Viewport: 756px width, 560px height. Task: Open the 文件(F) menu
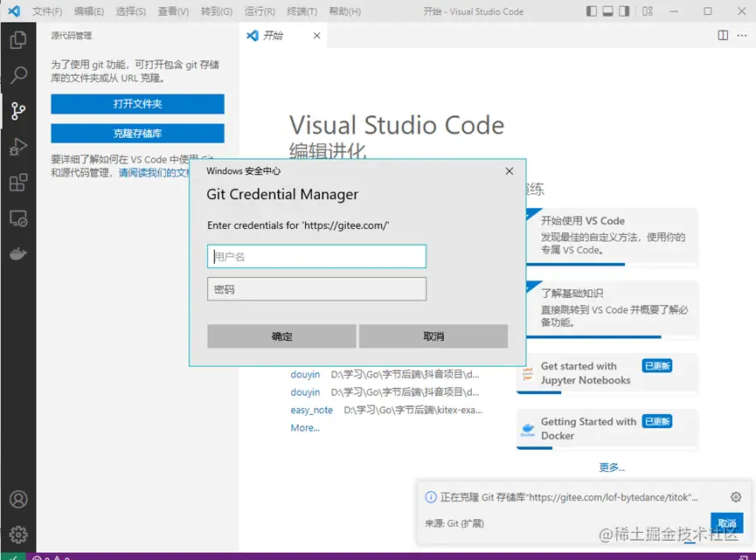47,11
